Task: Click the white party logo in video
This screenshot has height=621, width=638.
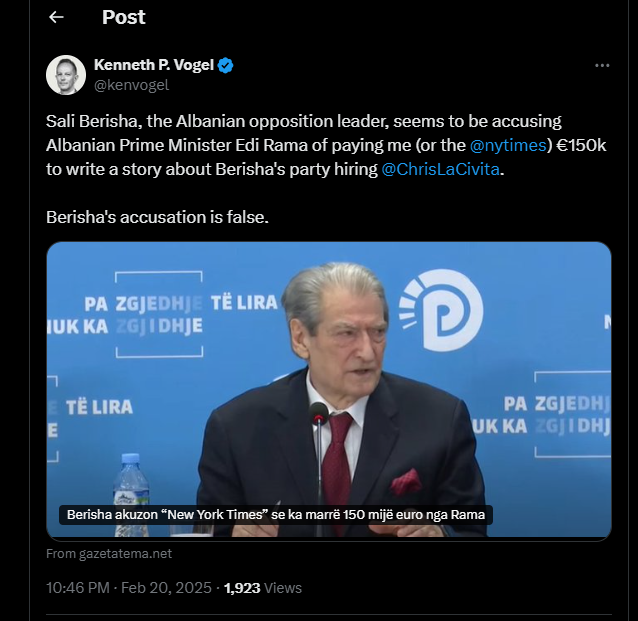Action: (x=440, y=311)
